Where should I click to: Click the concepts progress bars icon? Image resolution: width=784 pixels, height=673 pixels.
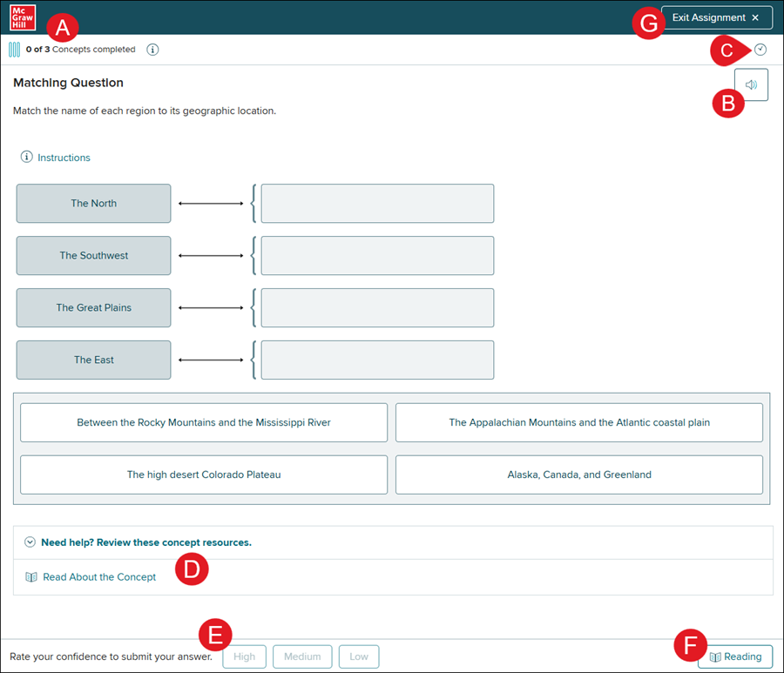pyautogui.click(x=14, y=50)
